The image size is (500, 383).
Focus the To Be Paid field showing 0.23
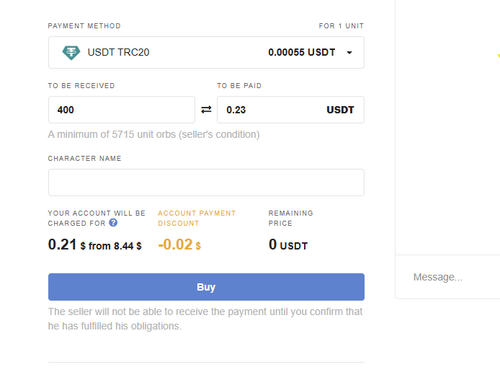291,110
